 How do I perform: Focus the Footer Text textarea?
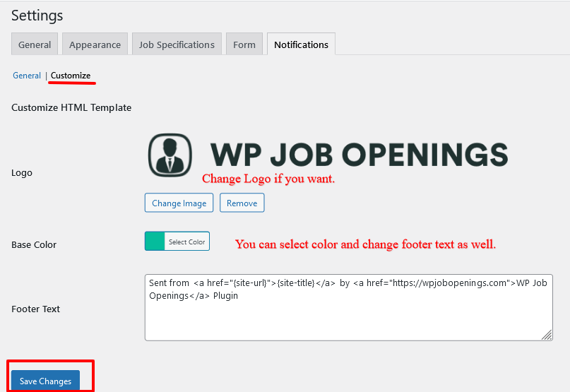[x=349, y=307]
